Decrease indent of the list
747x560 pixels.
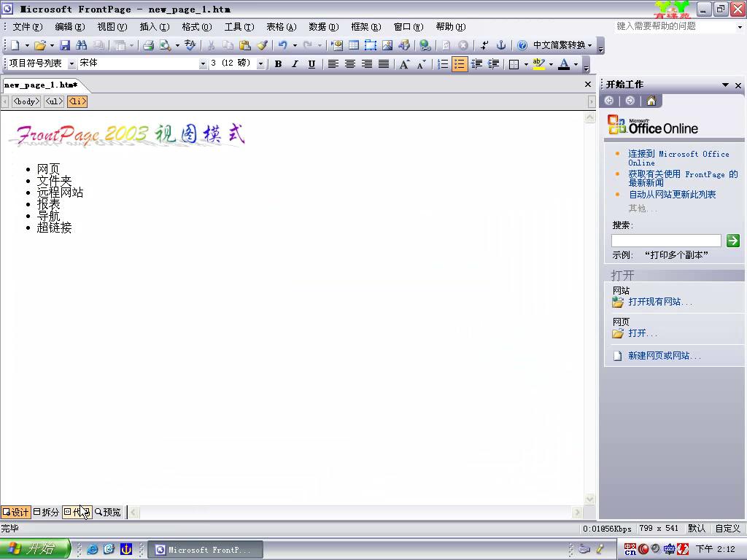point(476,64)
